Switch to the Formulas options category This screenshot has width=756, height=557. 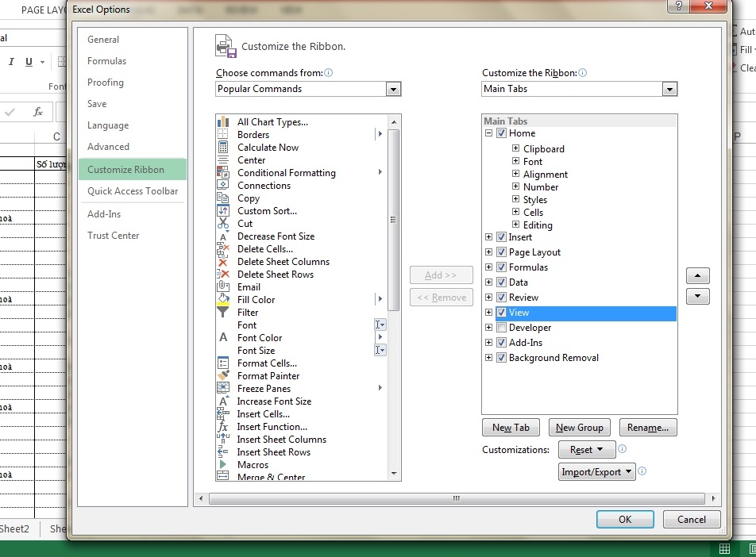106,61
